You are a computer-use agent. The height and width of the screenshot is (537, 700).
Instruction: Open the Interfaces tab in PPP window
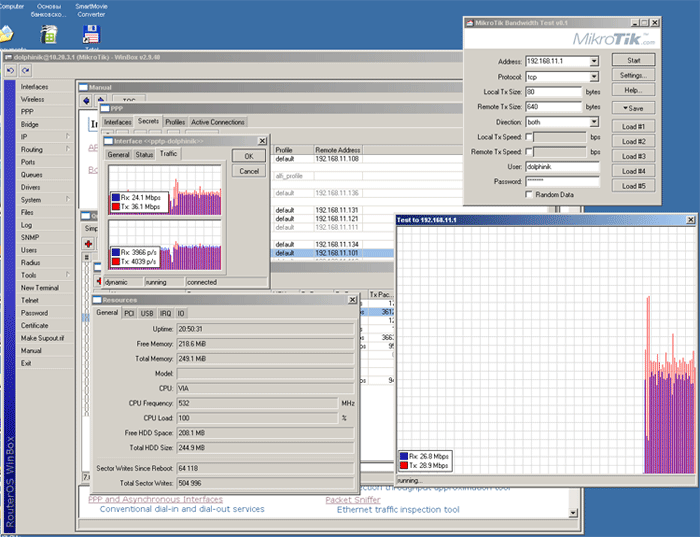[118, 122]
